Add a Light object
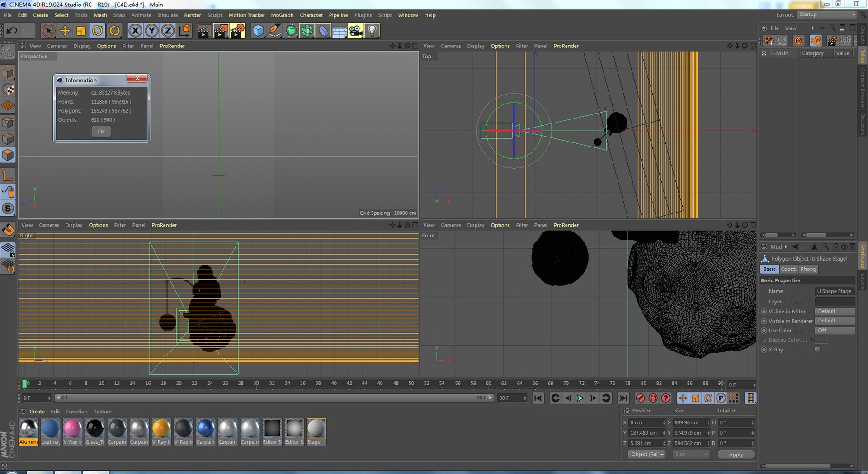868x474 pixels. coord(372,31)
